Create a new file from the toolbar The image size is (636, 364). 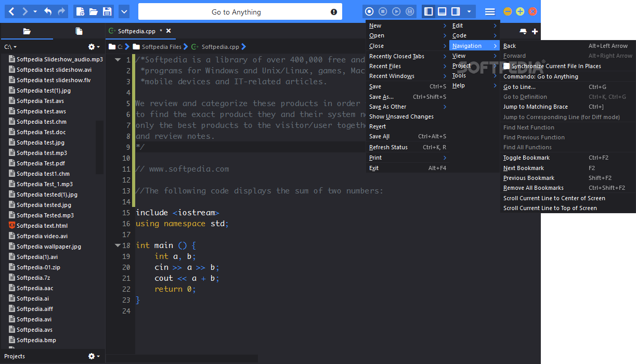[80, 11]
